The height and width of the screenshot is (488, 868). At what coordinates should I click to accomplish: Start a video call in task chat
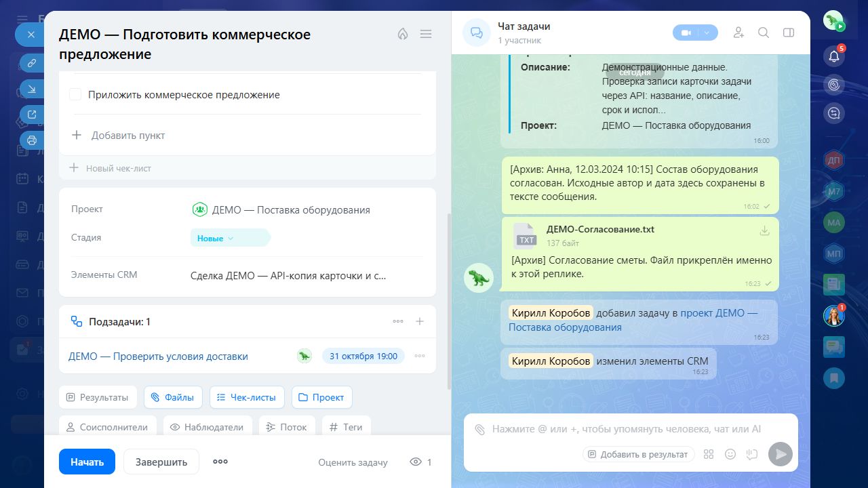pos(686,33)
